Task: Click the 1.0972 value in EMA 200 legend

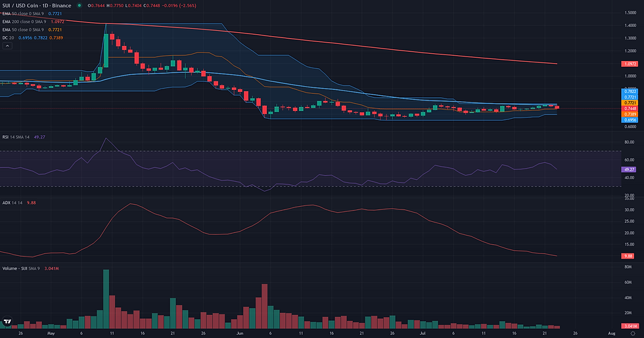Action: coord(58,22)
